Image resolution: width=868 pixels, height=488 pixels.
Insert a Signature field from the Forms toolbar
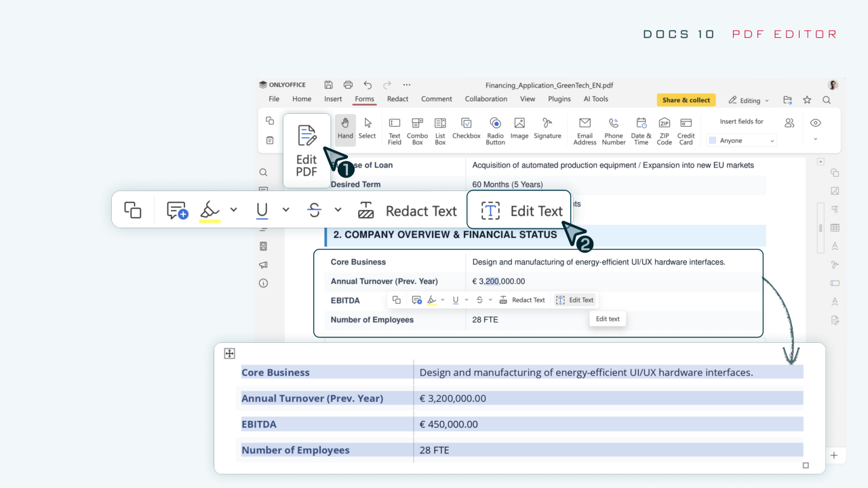(547, 128)
